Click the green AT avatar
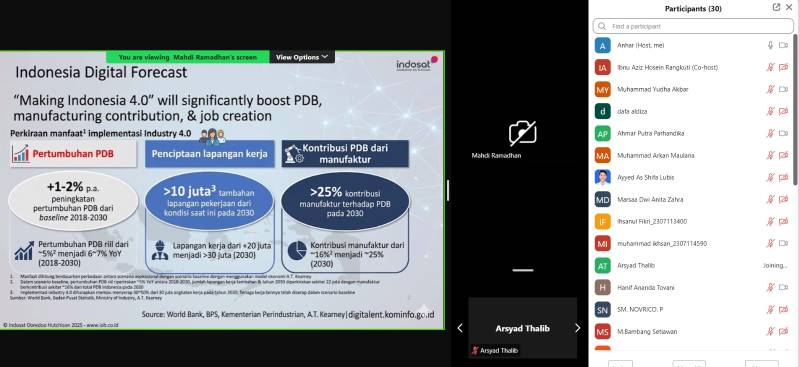 click(603, 265)
